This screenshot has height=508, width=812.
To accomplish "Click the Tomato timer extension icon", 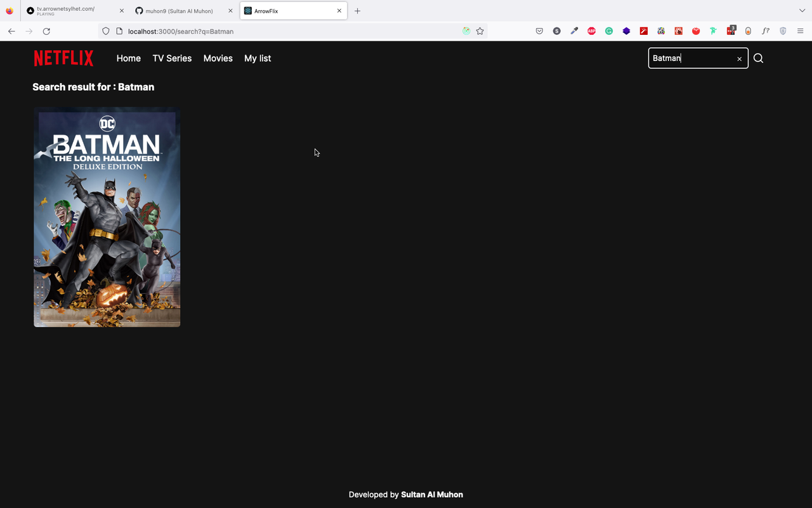I will point(696,30).
